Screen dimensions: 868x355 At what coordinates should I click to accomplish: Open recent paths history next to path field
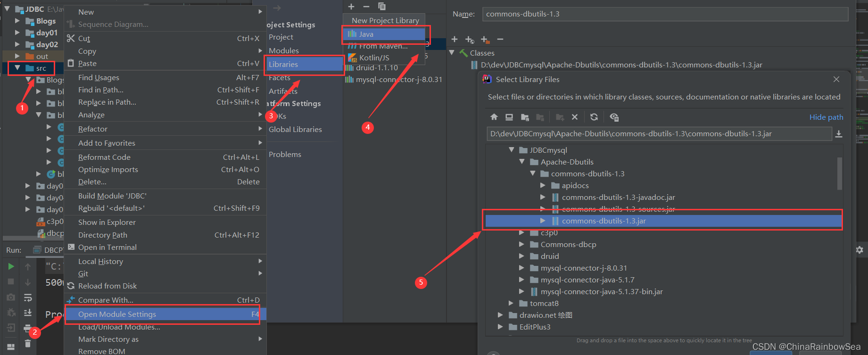click(x=839, y=134)
